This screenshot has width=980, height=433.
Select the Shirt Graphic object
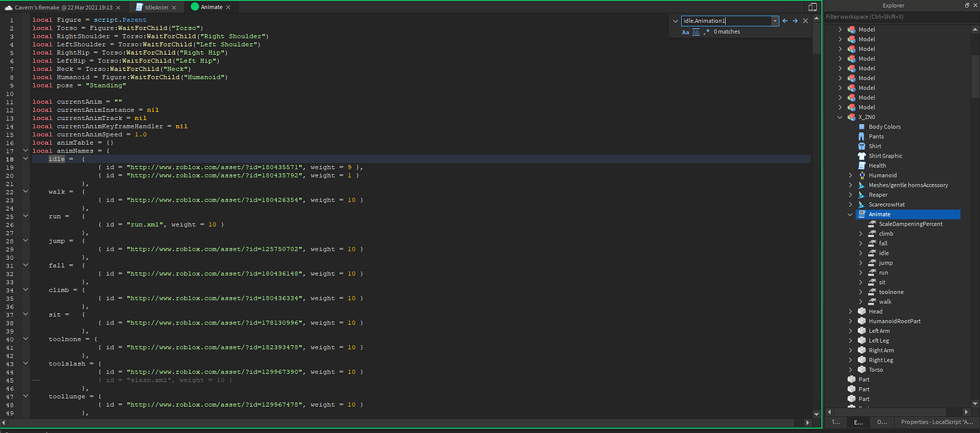[885, 155]
